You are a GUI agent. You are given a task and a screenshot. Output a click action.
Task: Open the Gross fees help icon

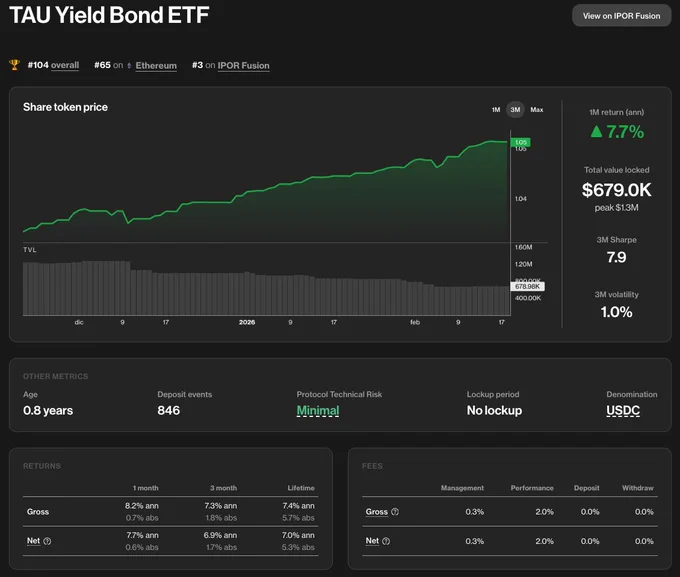tap(395, 512)
